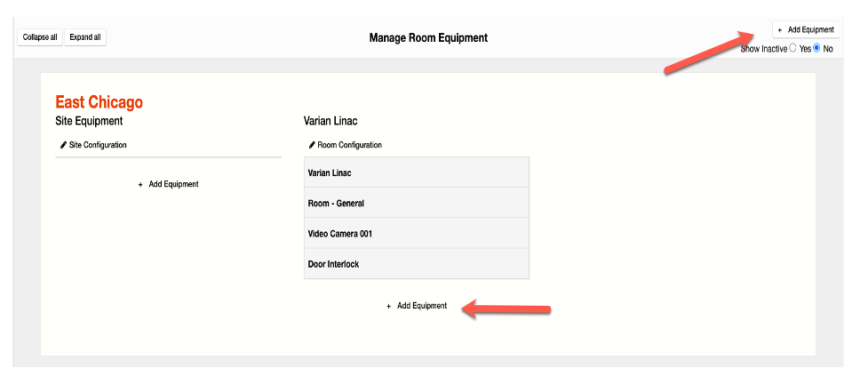Select No for Show Inactive
Viewport: 868px width, 377px height.
817,49
